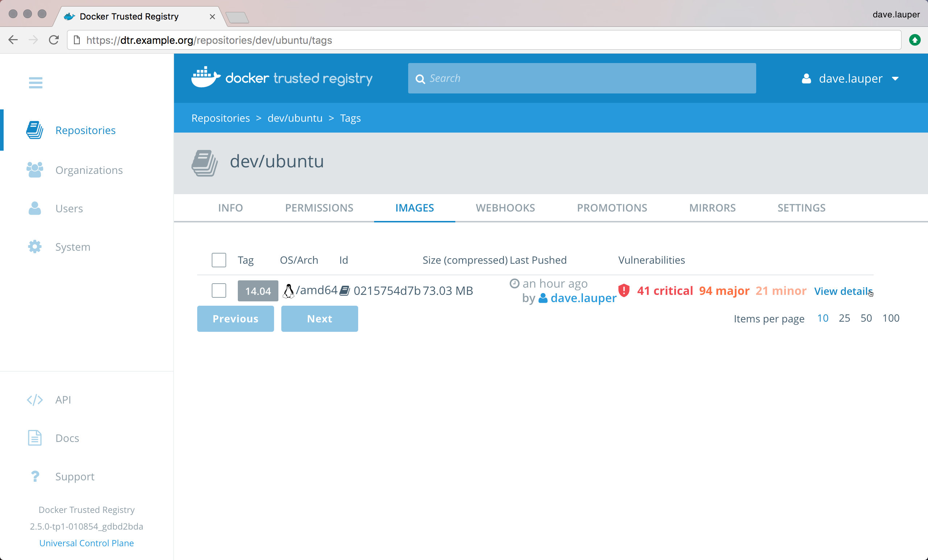Click the Support question mark icon
Screen dimensions: 928x560
tap(35, 476)
